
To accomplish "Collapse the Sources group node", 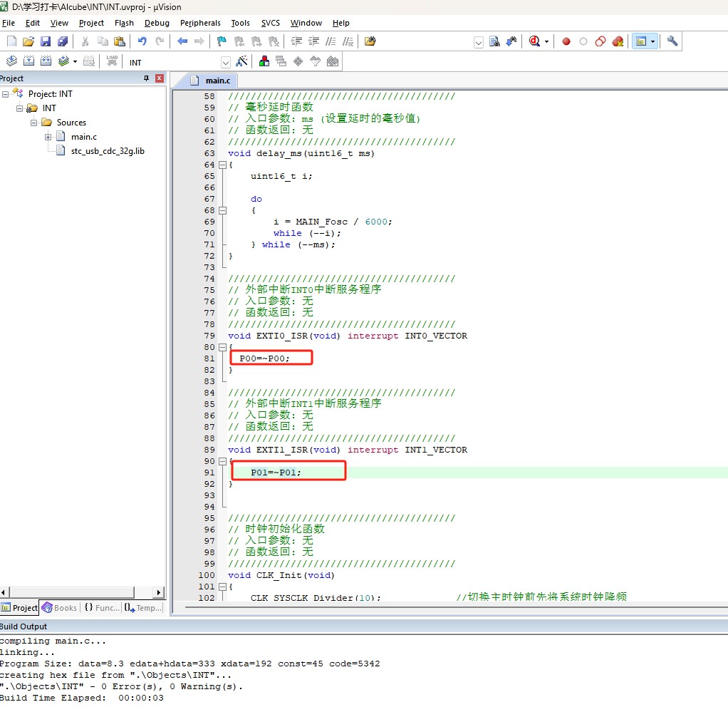I will click(34, 123).
